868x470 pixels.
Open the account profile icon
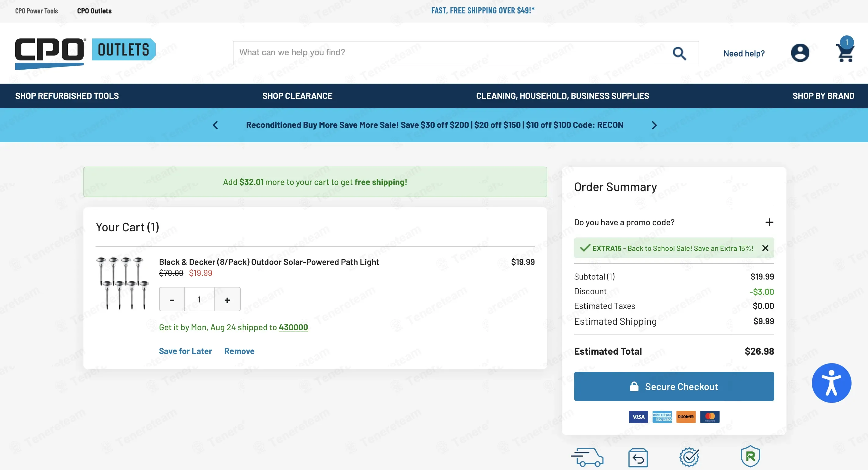point(800,53)
